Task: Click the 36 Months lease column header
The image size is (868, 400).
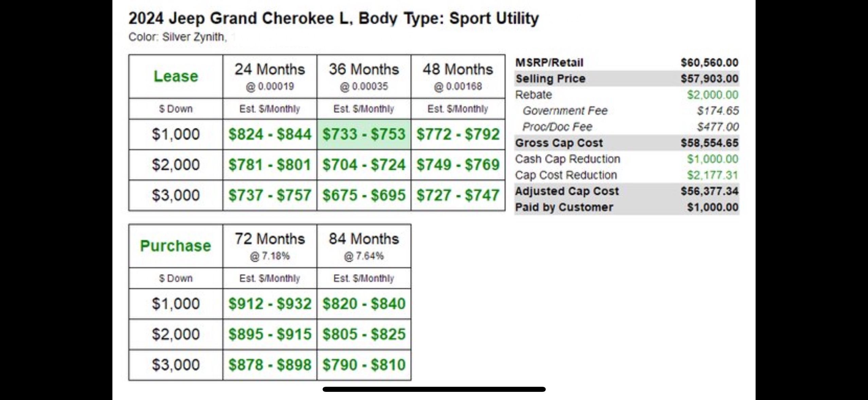Action: pos(364,77)
